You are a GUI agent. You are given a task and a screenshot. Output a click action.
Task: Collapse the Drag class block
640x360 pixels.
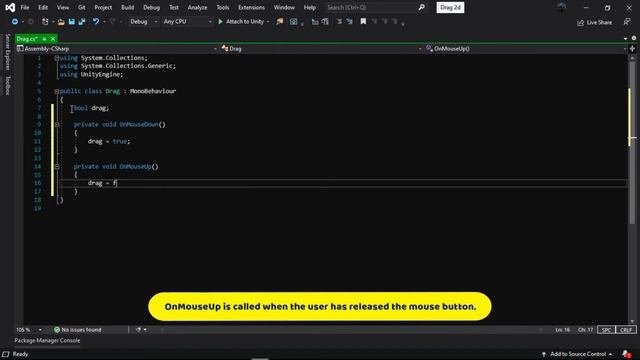(x=57, y=91)
